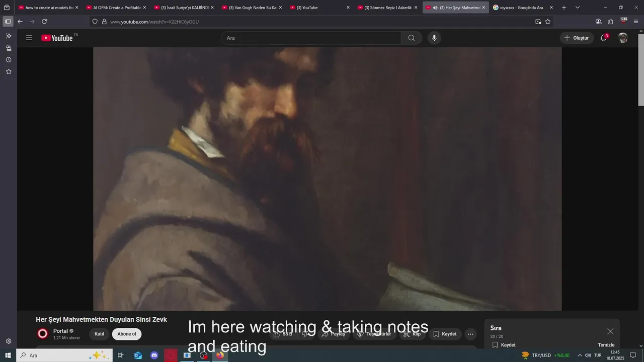This screenshot has height=362, width=644.
Task: Close the 'Van Gogh Neden Bu Kadar' tab
Action: [x=280, y=8]
